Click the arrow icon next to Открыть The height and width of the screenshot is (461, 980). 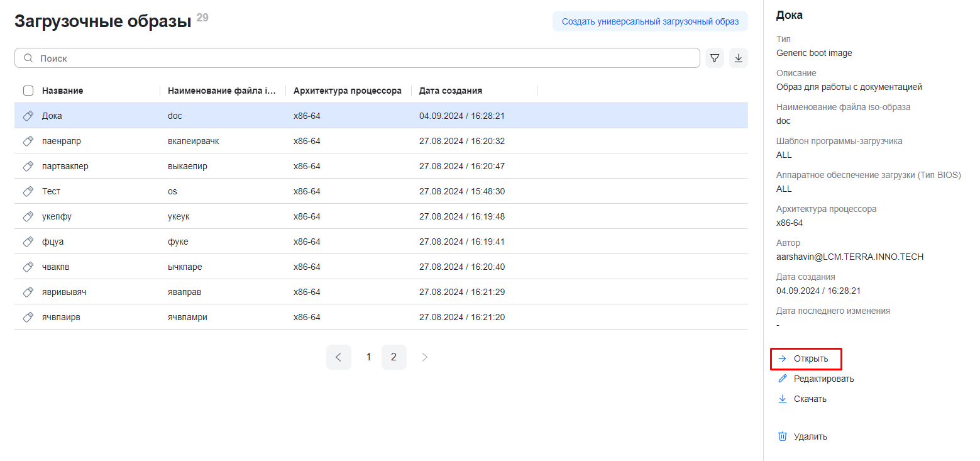click(x=783, y=358)
